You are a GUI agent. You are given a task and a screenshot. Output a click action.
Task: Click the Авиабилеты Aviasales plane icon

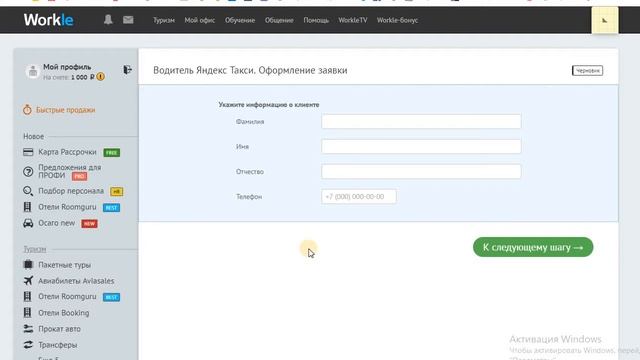click(x=28, y=280)
